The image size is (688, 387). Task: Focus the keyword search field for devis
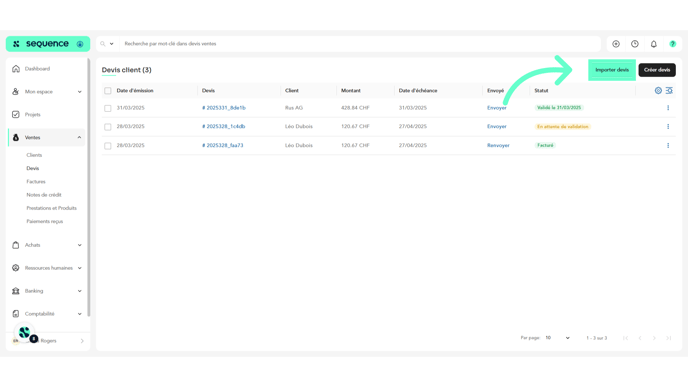(360, 44)
